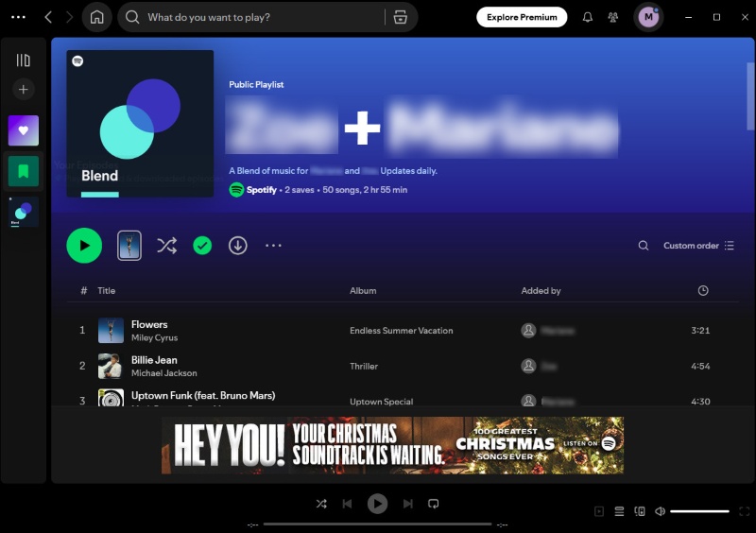Click the main content vertical scrollbar
The width and height of the screenshot is (756, 533).
point(750,96)
